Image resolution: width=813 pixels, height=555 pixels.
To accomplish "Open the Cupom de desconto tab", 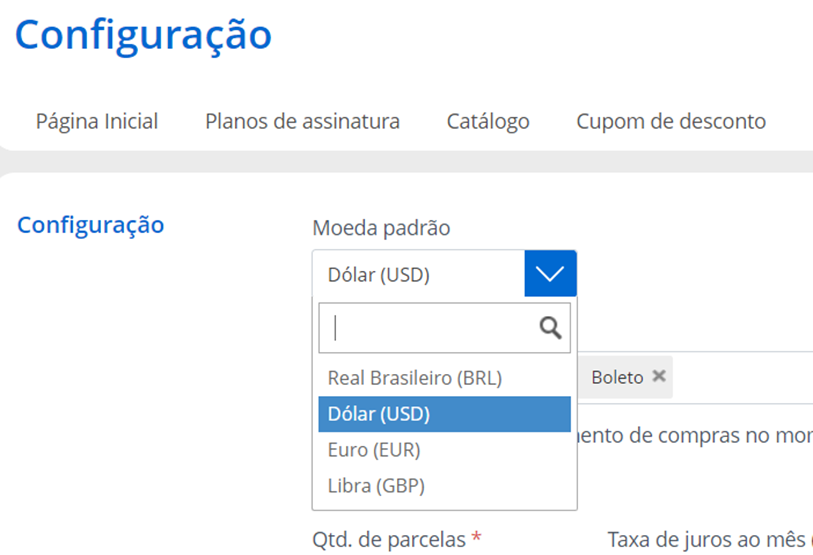I will (x=671, y=122).
